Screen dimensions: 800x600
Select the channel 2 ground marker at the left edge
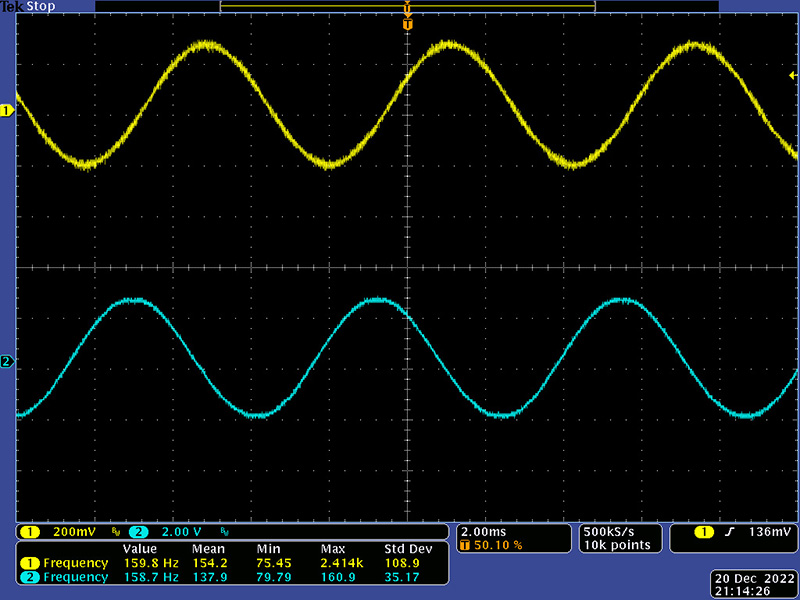(7, 362)
